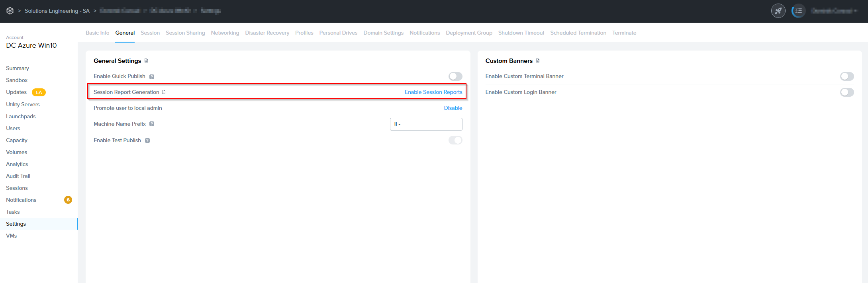Viewport: 868px width, 283px height.
Task: Click help icon beside Machine Name Prefix
Action: tap(152, 124)
